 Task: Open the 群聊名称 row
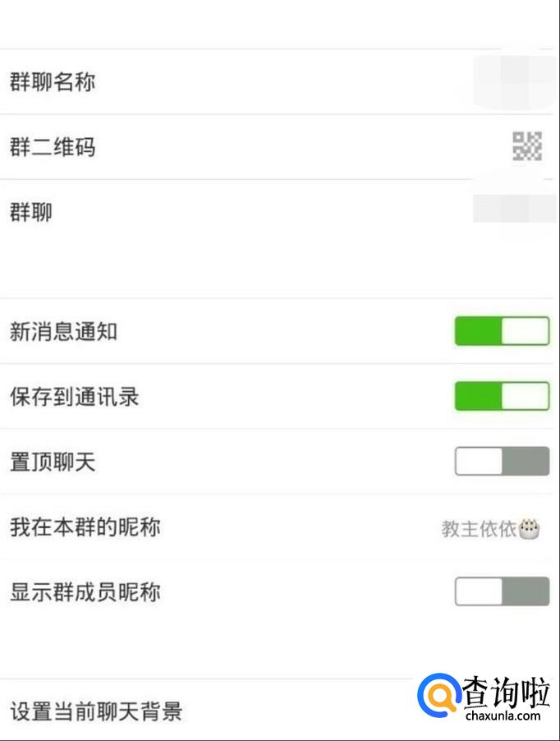(246, 82)
